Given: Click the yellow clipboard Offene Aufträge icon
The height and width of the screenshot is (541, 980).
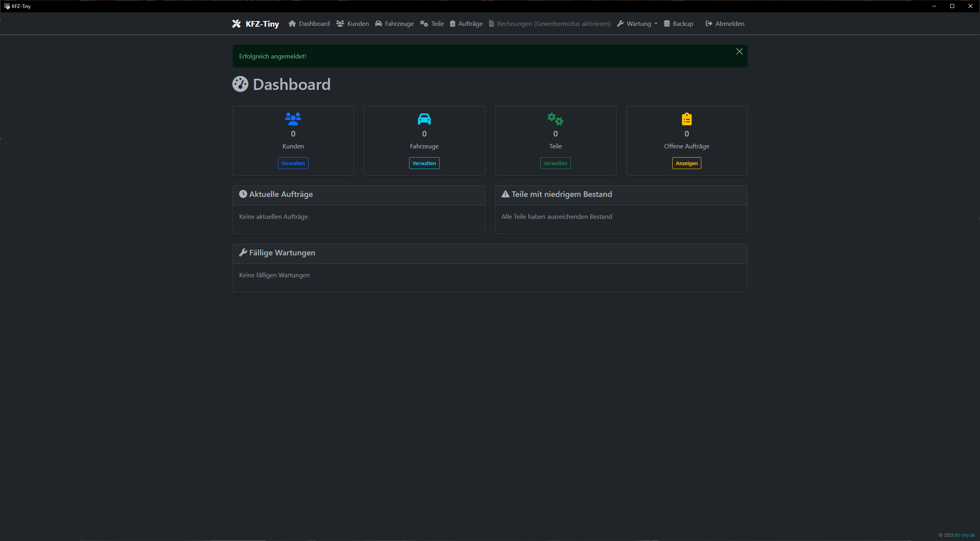Looking at the screenshot, I should [687, 119].
